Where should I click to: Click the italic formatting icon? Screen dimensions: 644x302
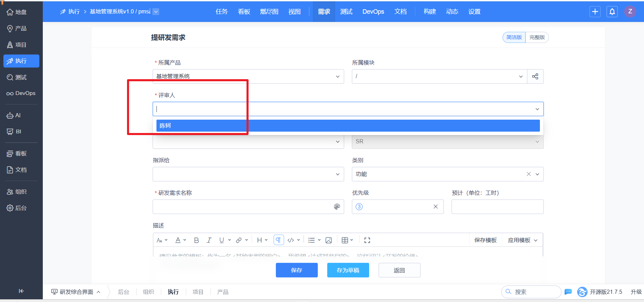[209, 240]
